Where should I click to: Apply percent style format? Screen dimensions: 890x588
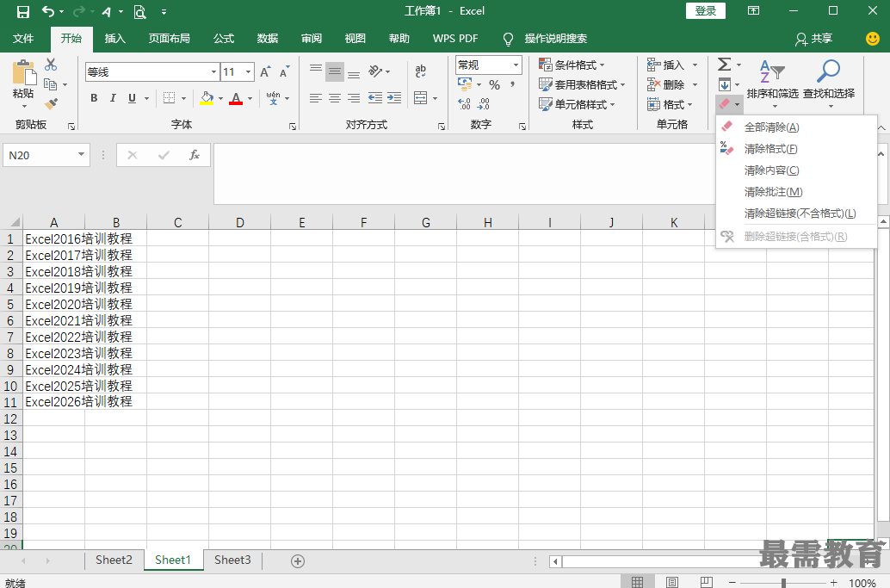coord(494,85)
